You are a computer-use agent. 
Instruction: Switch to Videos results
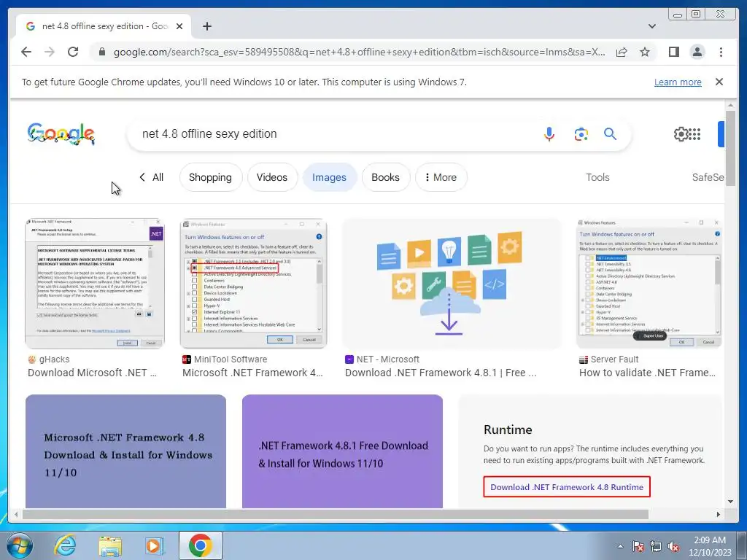point(272,177)
